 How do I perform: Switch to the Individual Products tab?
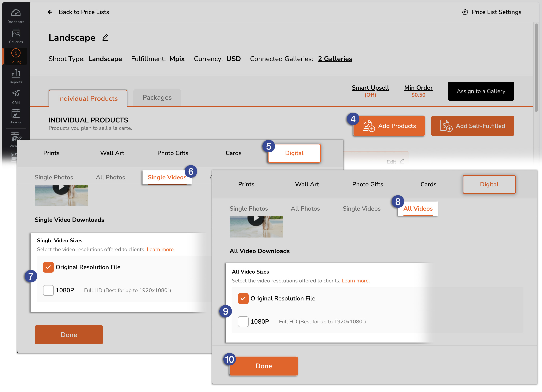pyautogui.click(x=88, y=98)
